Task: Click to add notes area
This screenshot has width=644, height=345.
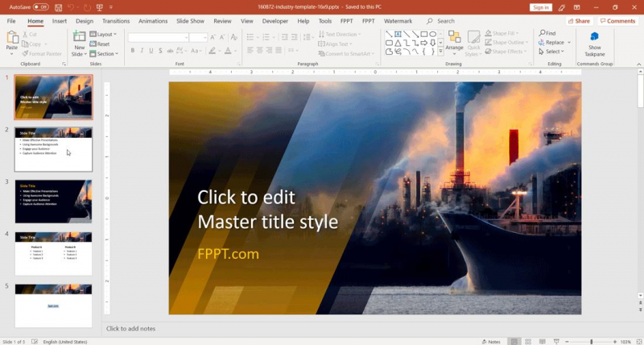Action: coord(130,329)
